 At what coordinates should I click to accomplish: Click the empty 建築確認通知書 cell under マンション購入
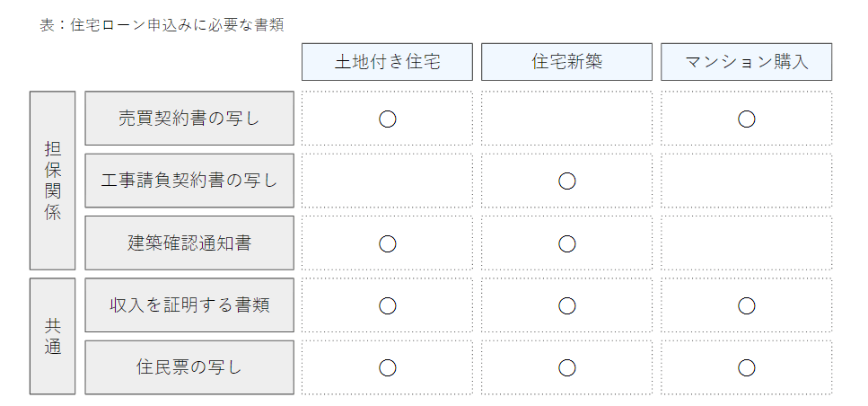[746, 243]
